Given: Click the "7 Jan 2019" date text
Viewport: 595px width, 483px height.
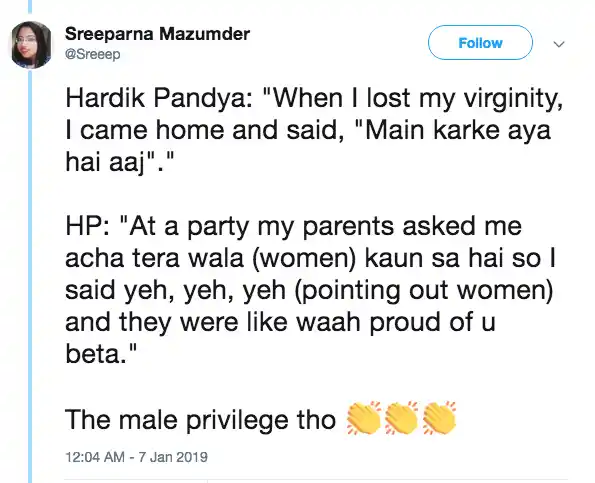Looking at the screenshot, I should (x=173, y=456).
